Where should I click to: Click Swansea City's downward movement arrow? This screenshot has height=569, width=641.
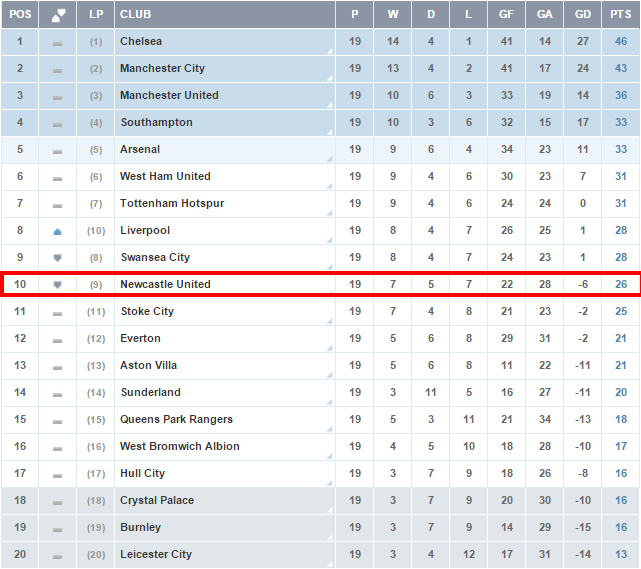[x=58, y=258]
